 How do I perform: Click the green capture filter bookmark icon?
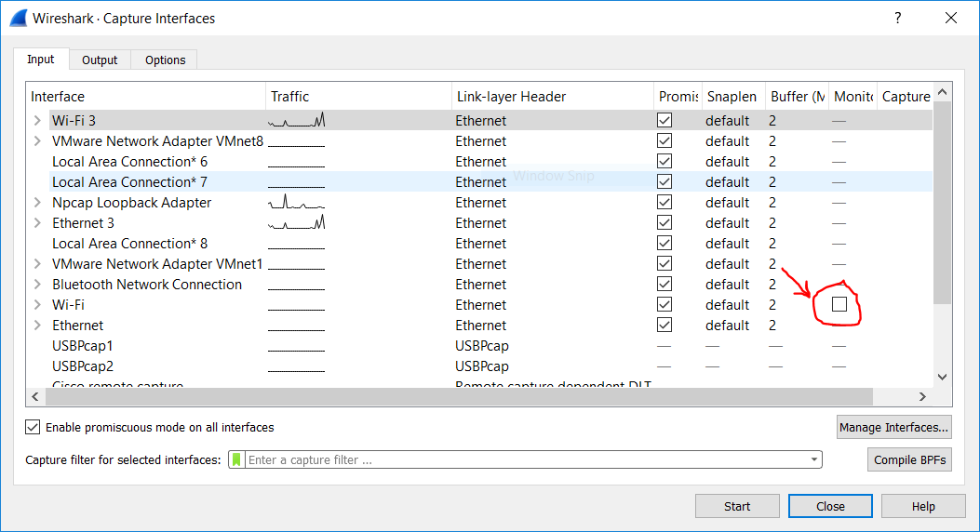236,459
